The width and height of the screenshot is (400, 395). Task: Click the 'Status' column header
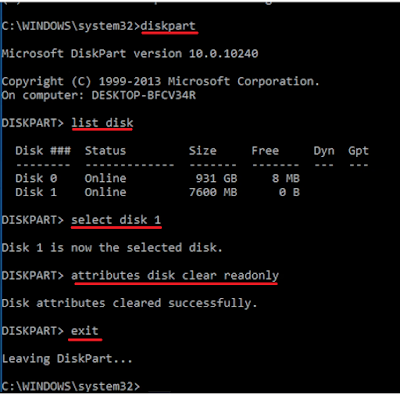click(x=105, y=151)
